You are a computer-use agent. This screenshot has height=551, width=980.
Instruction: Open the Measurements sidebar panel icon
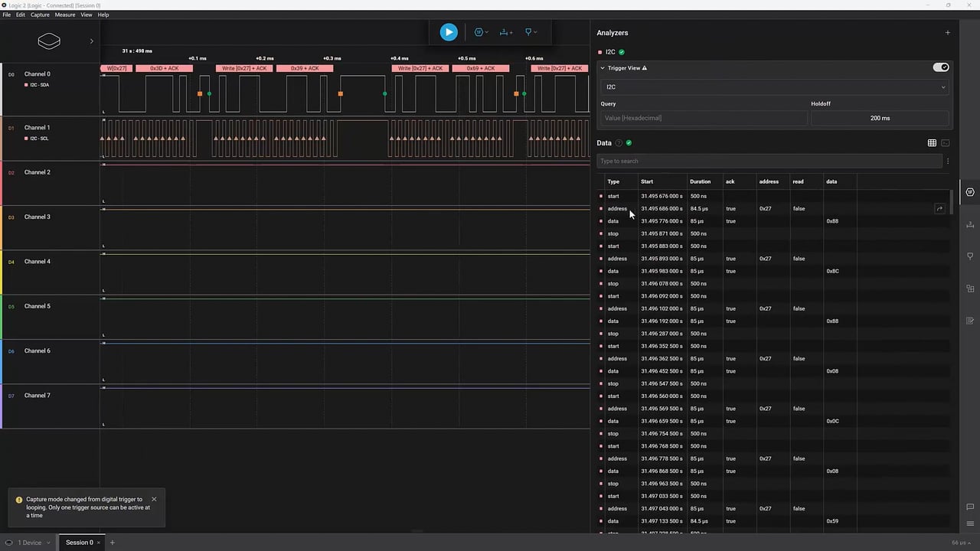[x=970, y=224]
